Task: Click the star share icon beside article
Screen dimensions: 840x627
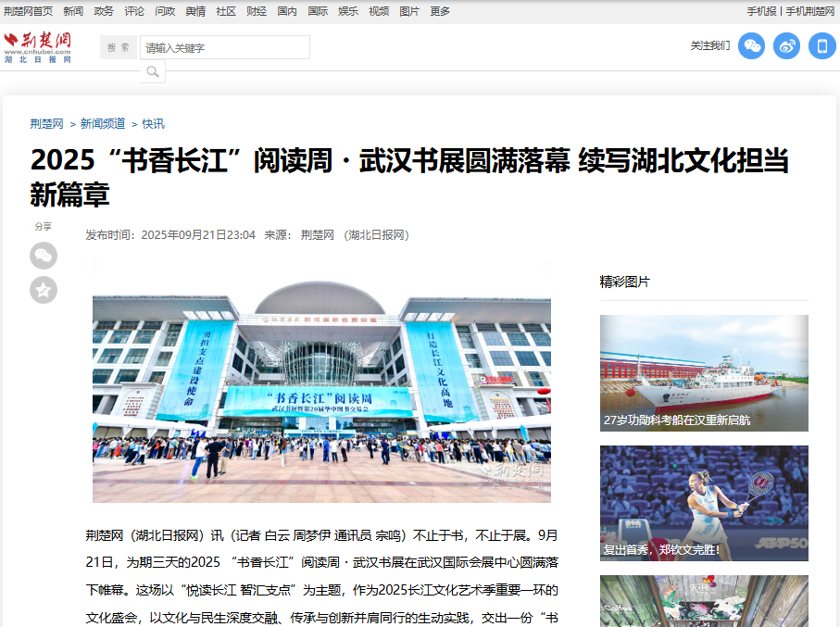Action: pos(44,290)
